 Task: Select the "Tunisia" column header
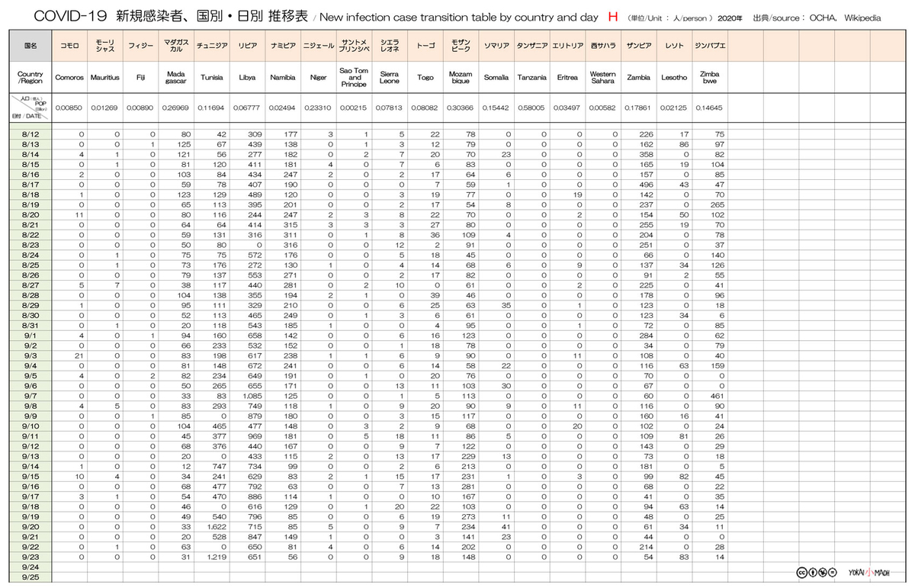tap(212, 78)
